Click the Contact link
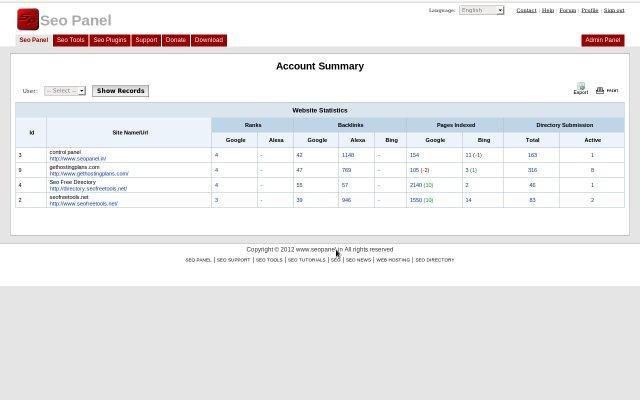Image resolution: width=640 pixels, height=400 pixels. pyautogui.click(x=526, y=10)
